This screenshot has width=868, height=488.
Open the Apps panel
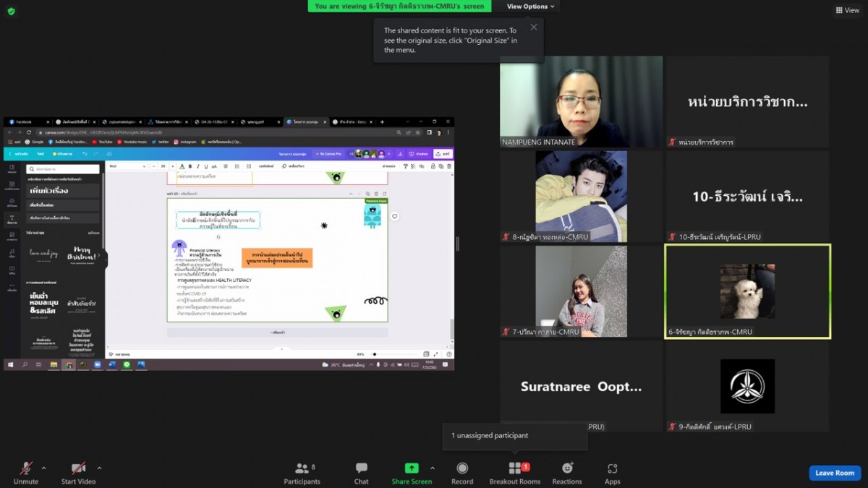(613, 473)
